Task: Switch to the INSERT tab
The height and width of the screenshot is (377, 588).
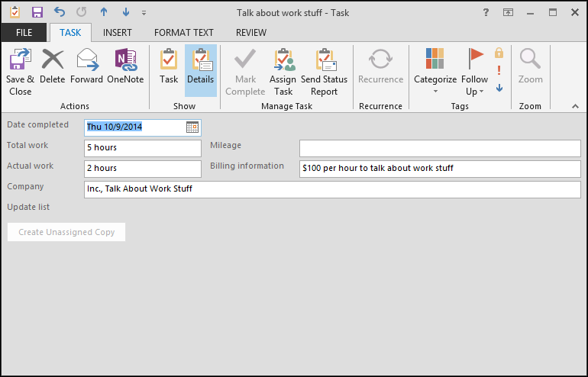Action: pos(118,33)
